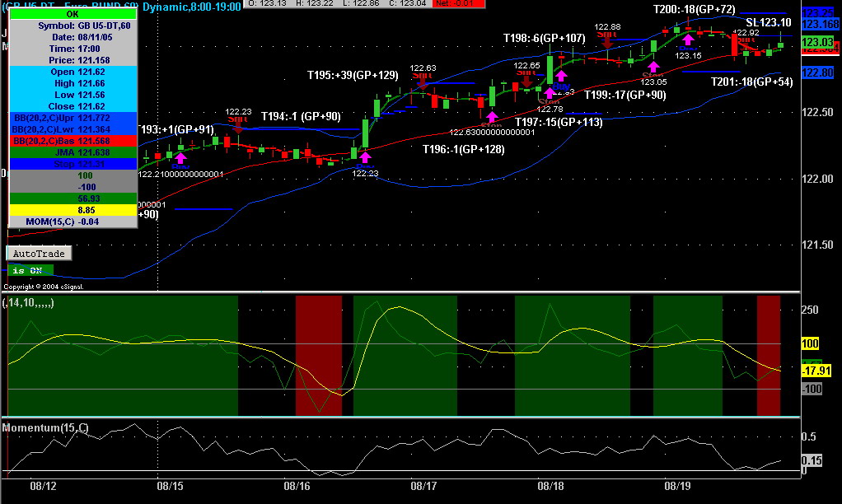The width and height of the screenshot is (842, 504).
Task: Select the 'Price: 121.158' row
Action: [73, 60]
